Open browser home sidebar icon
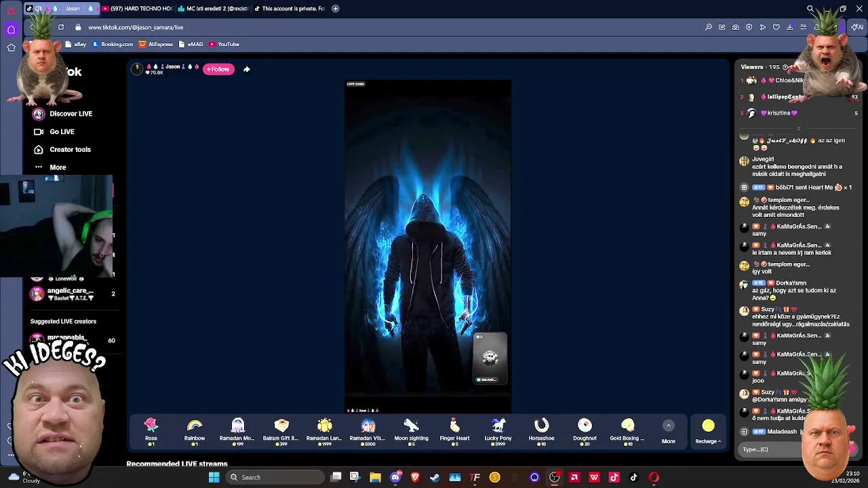Screen dimensions: 868x488 (11, 29)
